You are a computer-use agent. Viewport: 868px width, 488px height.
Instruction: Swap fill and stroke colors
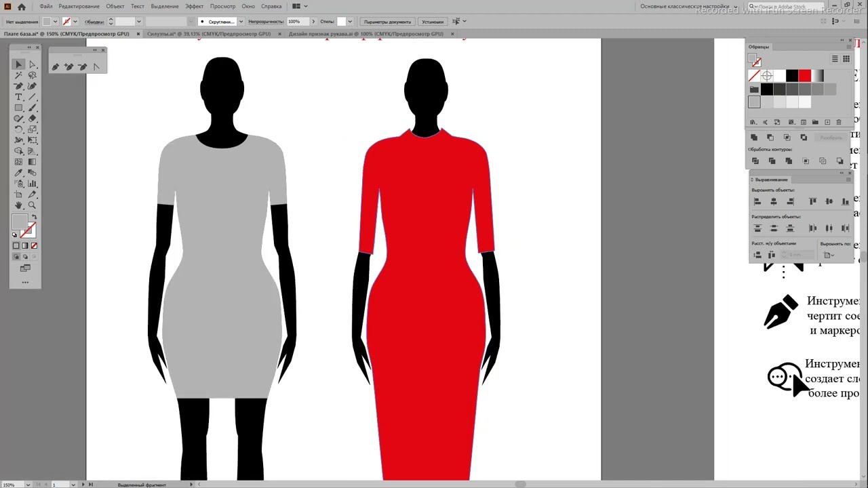[x=34, y=217]
